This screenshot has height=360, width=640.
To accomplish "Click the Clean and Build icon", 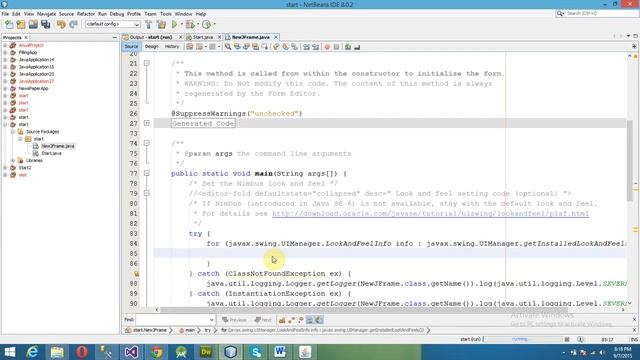I will [x=162, y=24].
